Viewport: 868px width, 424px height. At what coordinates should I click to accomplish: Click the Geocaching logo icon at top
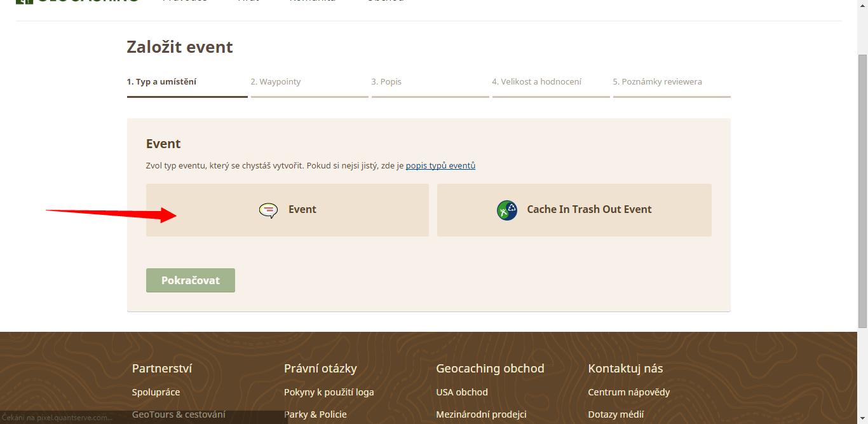click(24, 1)
